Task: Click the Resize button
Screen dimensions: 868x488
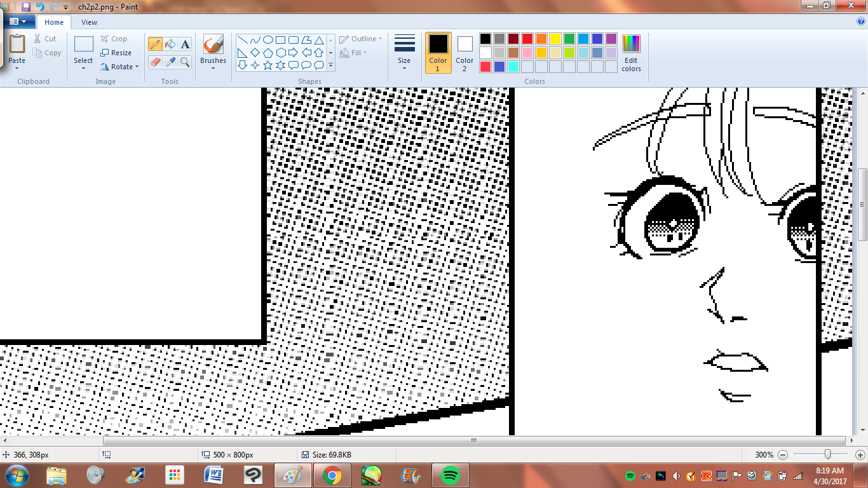Action: (x=116, y=53)
